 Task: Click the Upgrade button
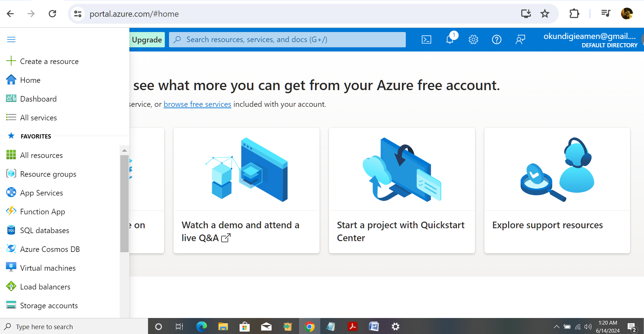pyautogui.click(x=147, y=40)
